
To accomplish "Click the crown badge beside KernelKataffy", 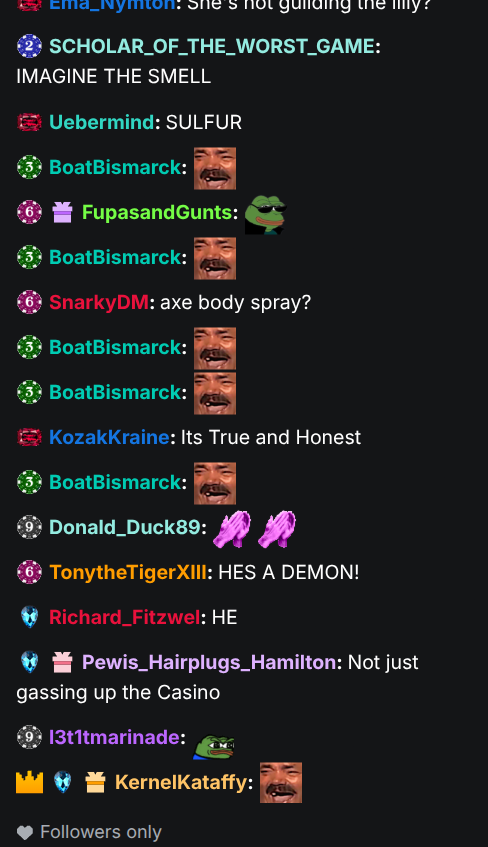I will pyautogui.click(x=29, y=782).
